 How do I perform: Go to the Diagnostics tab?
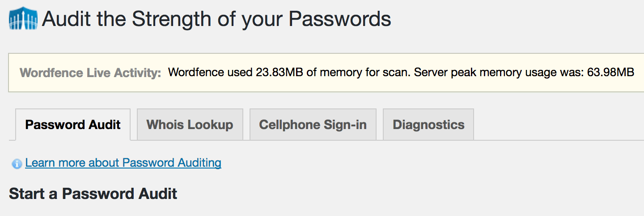point(428,125)
